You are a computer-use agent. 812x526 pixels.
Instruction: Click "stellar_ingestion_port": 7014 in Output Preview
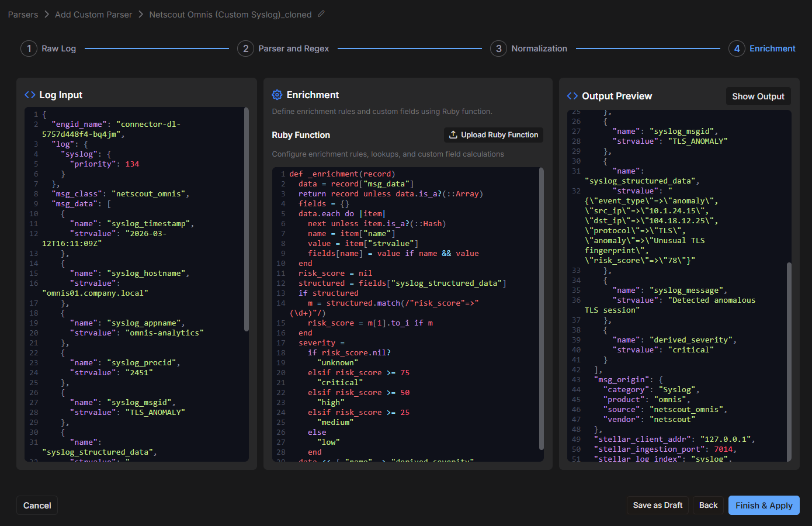tap(665, 449)
